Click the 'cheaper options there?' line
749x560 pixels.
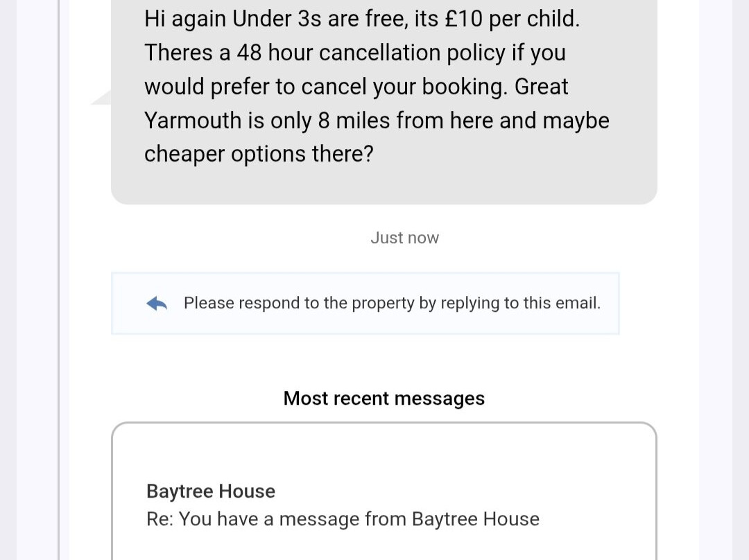tap(259, 154)
